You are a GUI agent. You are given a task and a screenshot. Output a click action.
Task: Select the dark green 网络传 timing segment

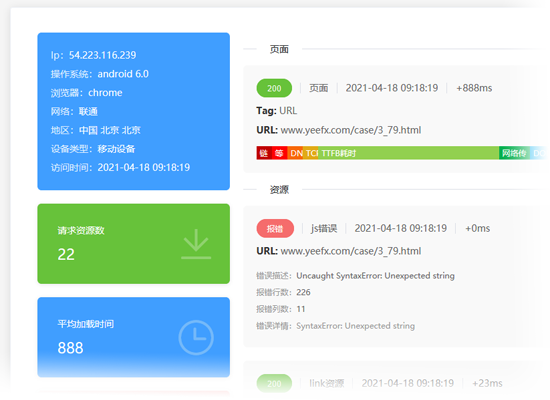pyautogui.click(x=513, y=153)
